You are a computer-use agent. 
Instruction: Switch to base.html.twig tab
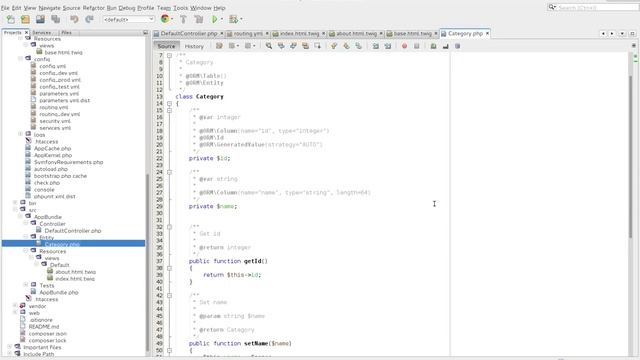click(412, 33)
